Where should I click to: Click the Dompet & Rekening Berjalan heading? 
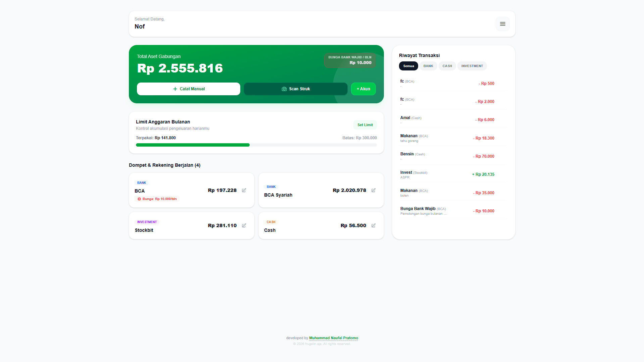(164, 165)
